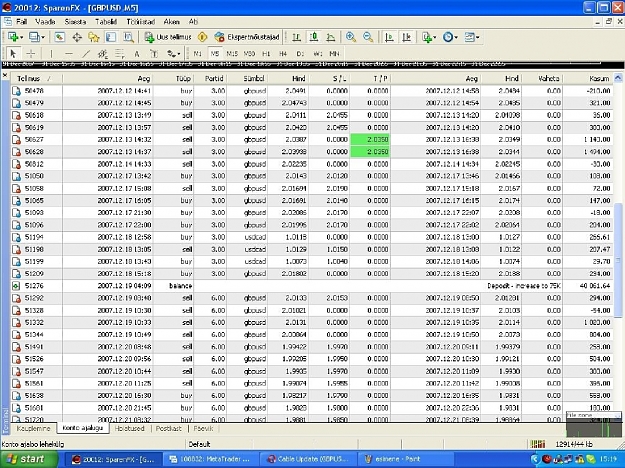This screenshot has height=468, width=625.
Task: Open the chart templates dropdown
Action: [472, 37]
